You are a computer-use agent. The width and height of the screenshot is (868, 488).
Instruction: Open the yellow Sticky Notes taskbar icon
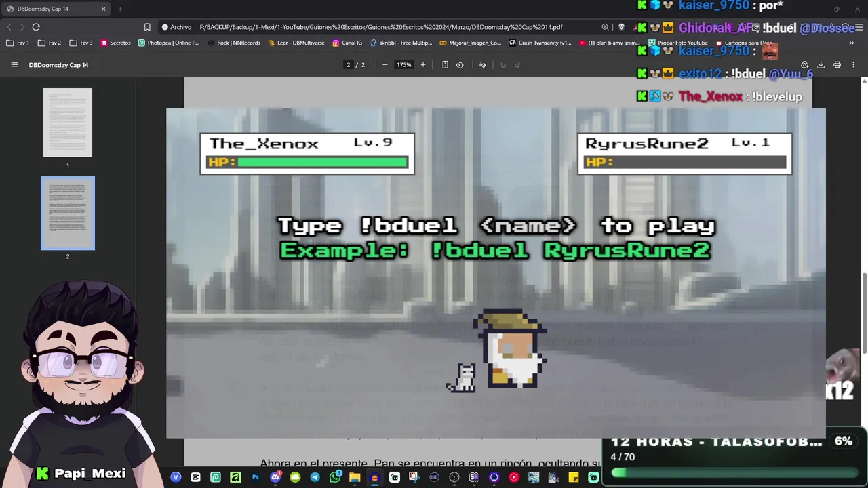tap(574, 477)
